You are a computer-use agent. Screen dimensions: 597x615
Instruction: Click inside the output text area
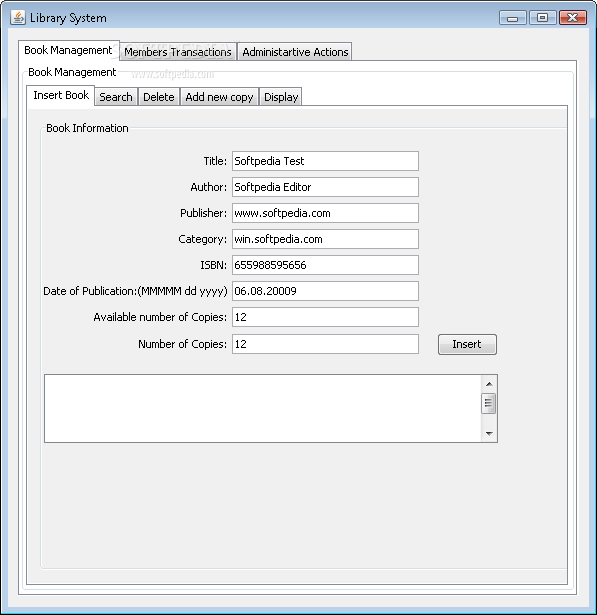[263, 408]
